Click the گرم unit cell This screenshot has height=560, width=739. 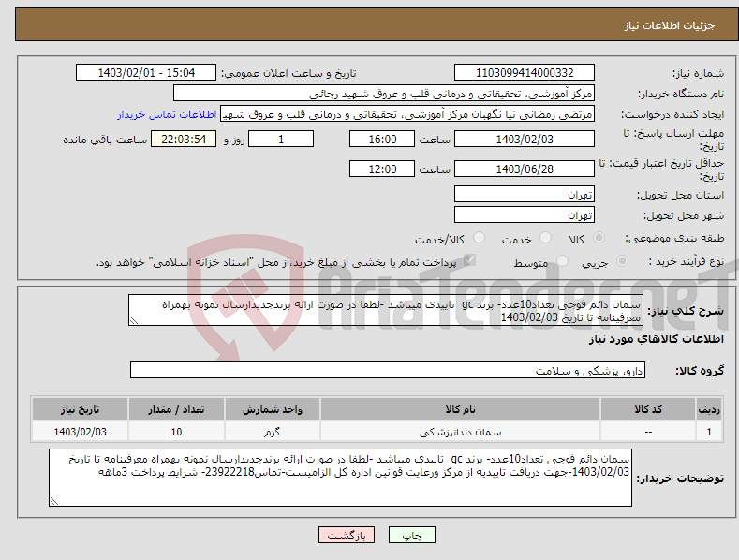tap(273, 432)
